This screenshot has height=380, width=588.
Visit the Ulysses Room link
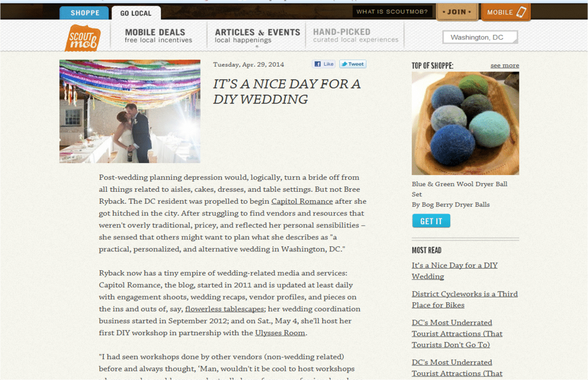click(280, 333)
